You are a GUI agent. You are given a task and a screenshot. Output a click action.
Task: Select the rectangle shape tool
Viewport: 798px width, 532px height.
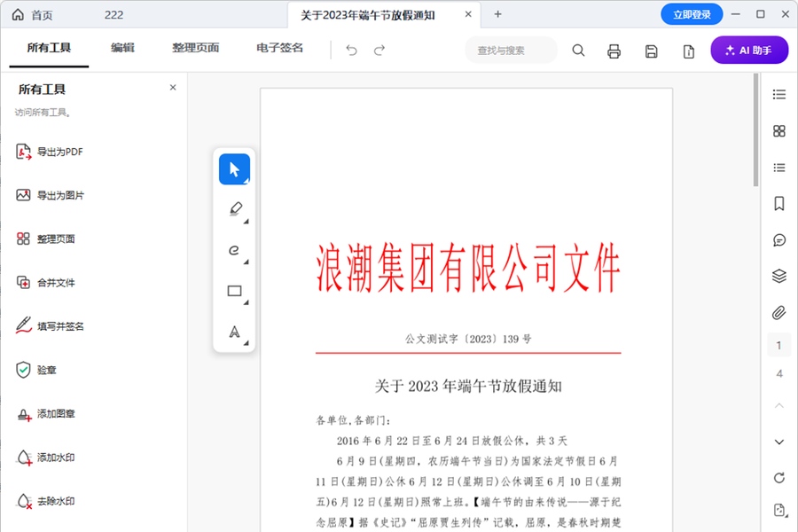pyautogui.click(x=234, y=291)
